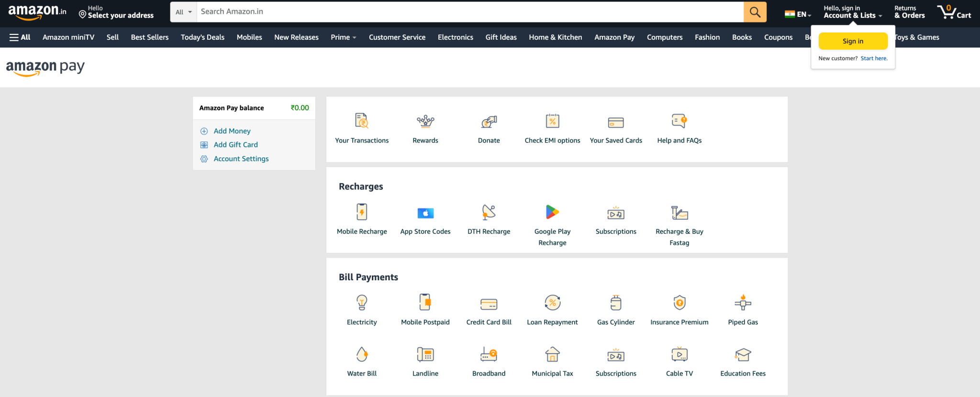Select Mobiles in navigation bar
The image size is (980, 397).
click(x=249, y=37)
